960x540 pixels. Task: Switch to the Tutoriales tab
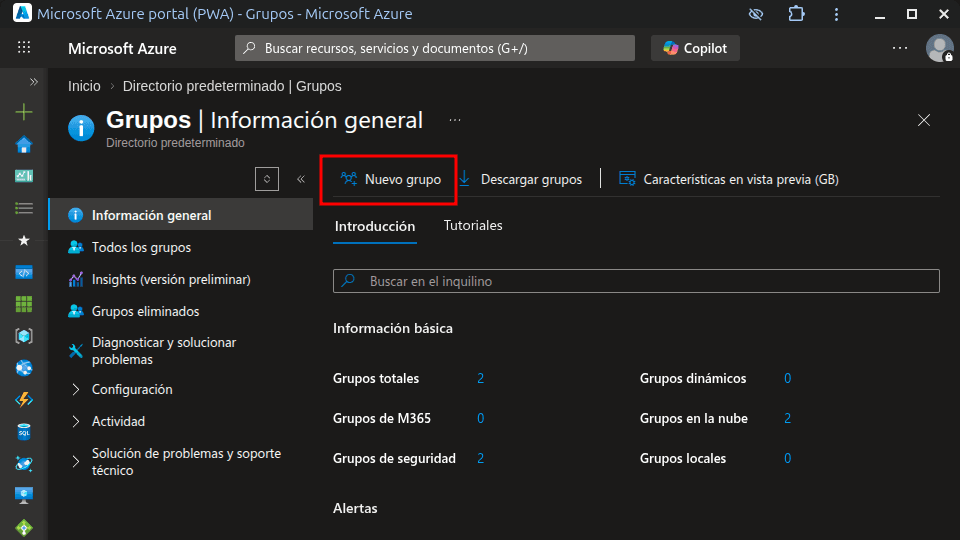(473, 226)
